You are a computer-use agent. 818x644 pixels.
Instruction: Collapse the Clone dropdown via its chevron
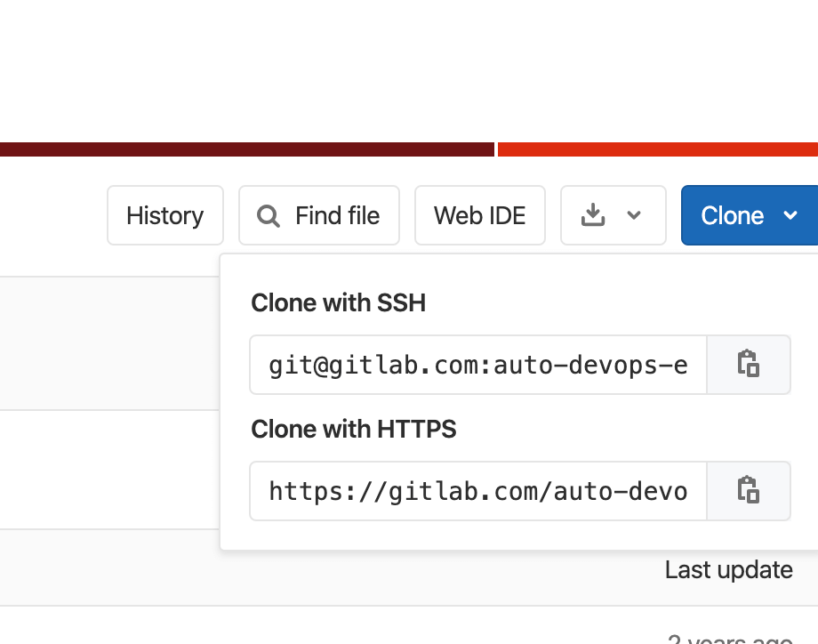click(x=790, y=215)
